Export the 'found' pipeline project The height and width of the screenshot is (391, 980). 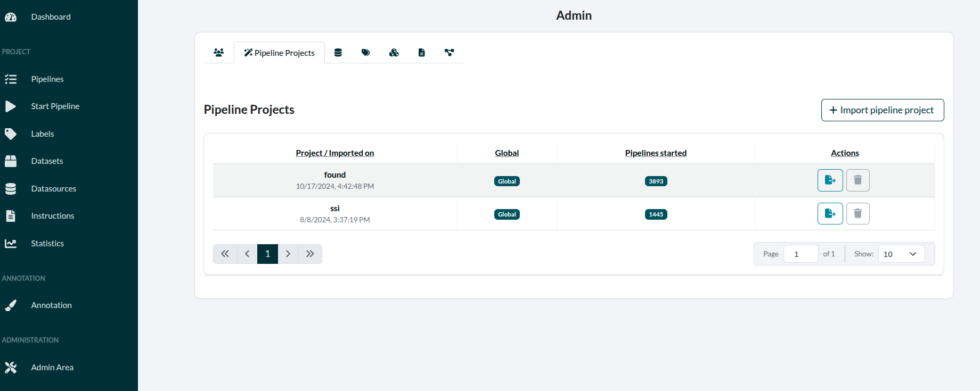pos(830,180)
